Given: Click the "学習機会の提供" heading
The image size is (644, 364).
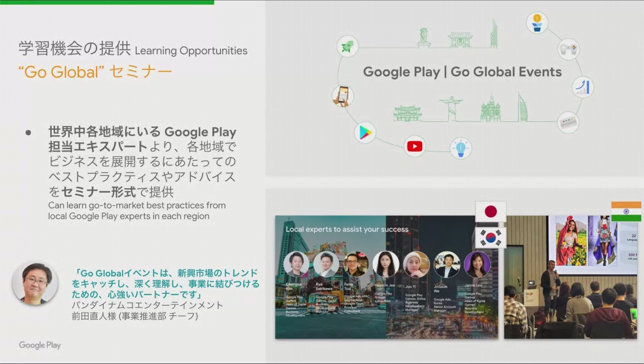Looking at the screenshot, I should coord(75,48).
